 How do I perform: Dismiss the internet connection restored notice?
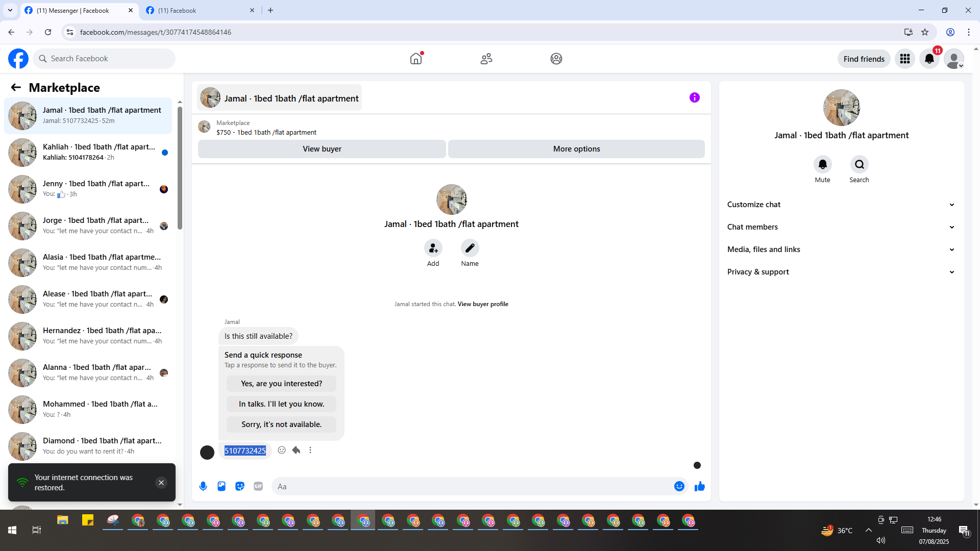pyautogui.click(x=161, y=483)
